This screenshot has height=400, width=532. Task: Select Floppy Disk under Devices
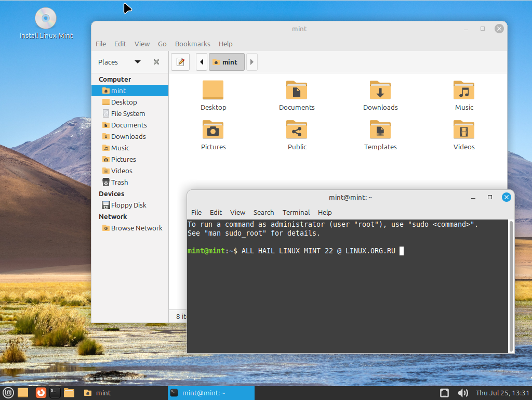tap(128, 205)
